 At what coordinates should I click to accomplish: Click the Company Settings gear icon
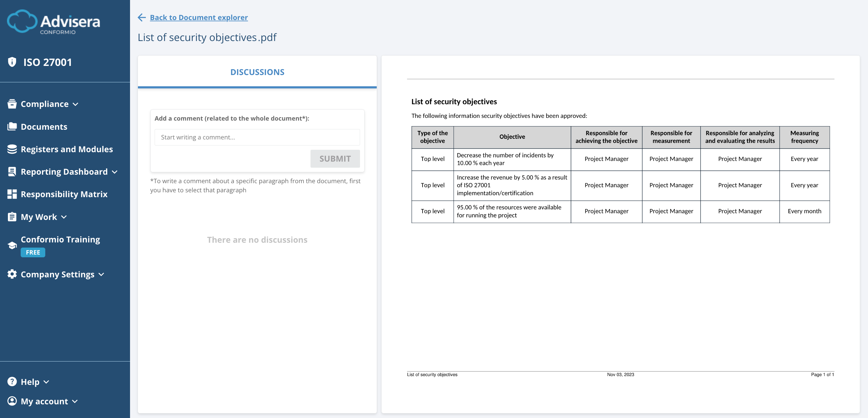12,274
